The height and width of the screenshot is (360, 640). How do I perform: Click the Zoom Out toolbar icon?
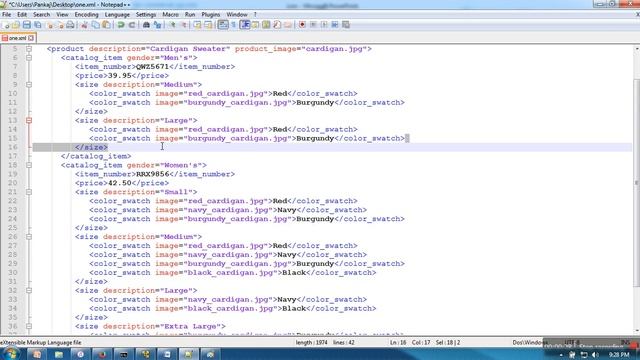pos(183,25)
